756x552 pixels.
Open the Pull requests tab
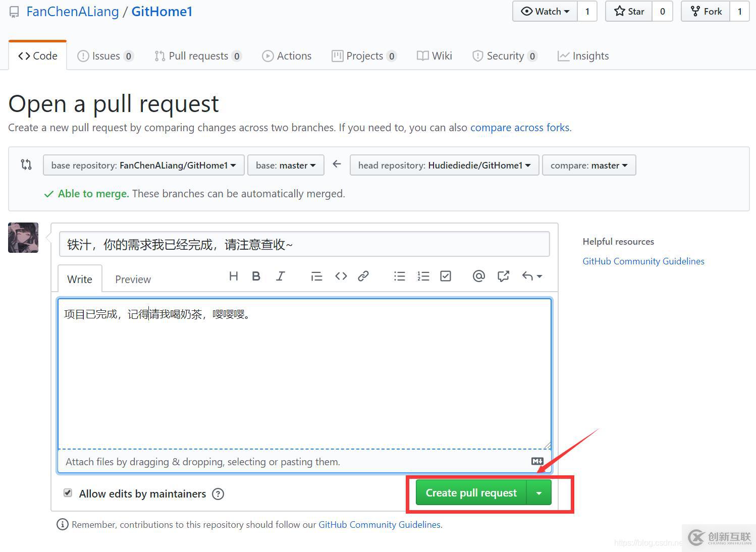(198, 56)
